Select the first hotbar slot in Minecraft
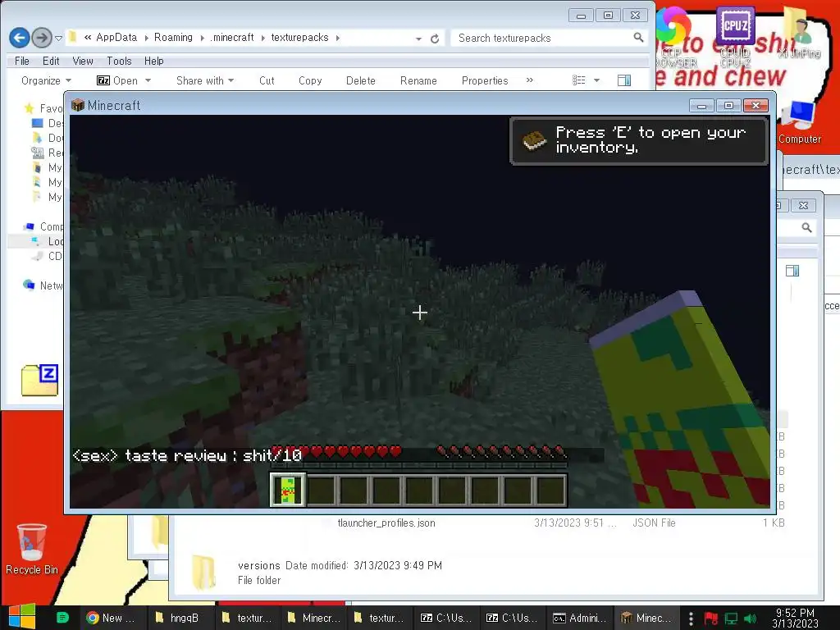This screenshot has height=630, width=840. coord(288,490)
